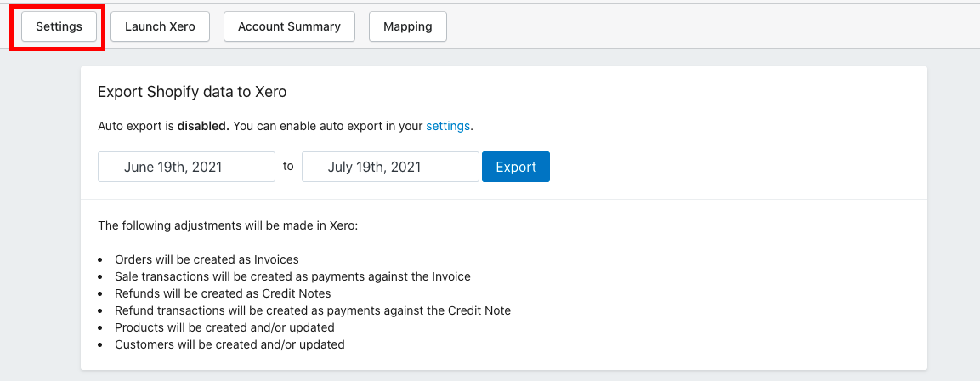Click 'Products will be created and/or updated'

224,327
